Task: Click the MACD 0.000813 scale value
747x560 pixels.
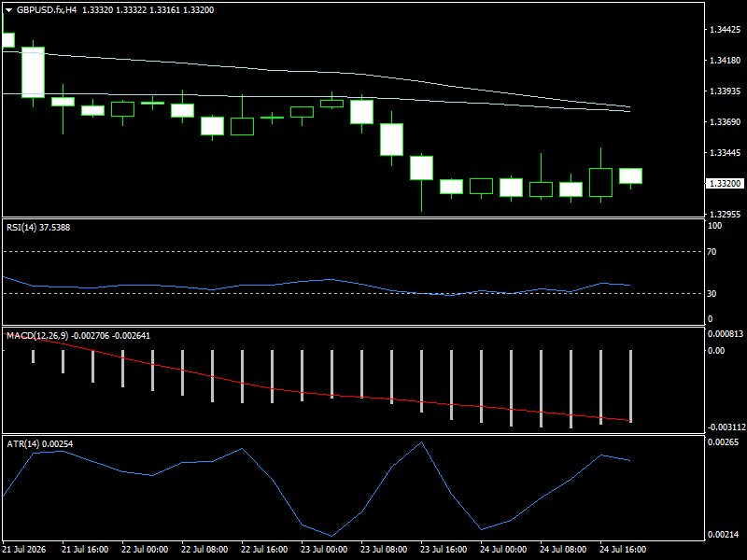Action: tap(726, 334)
